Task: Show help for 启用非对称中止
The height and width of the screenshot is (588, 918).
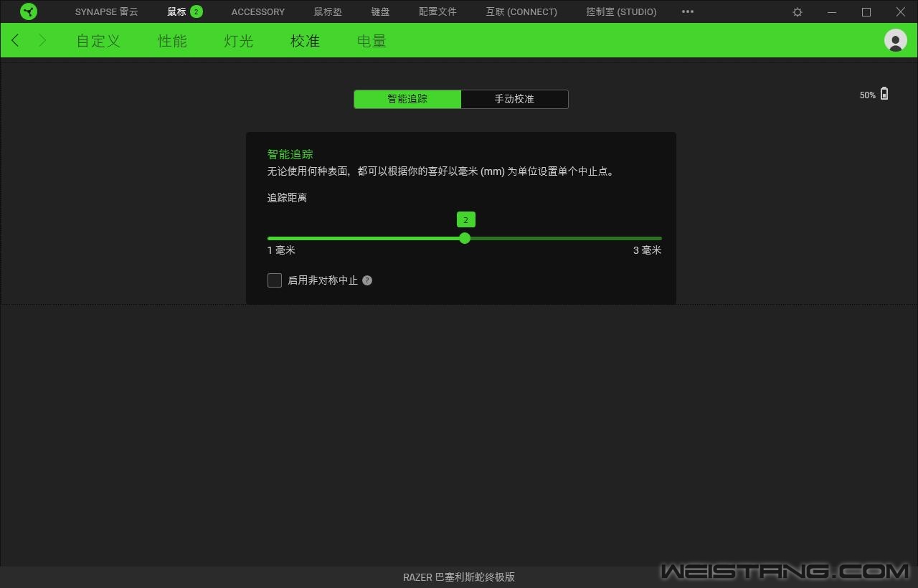Action: click(367, 280)
